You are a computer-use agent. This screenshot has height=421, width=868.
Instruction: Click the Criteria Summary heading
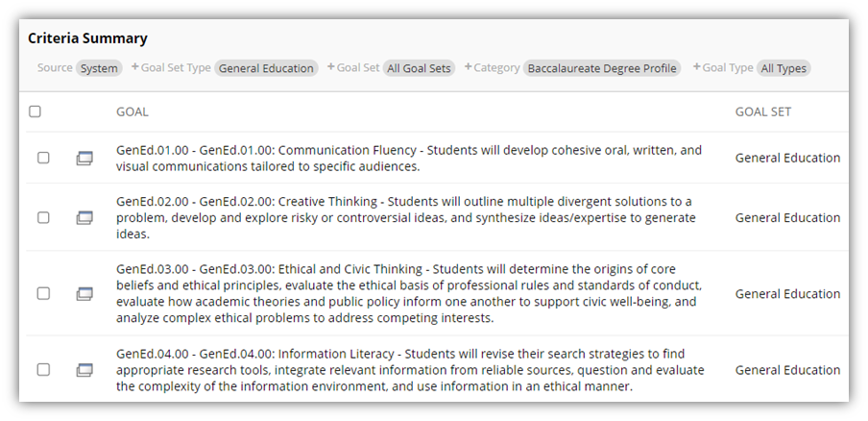point(87,38)
